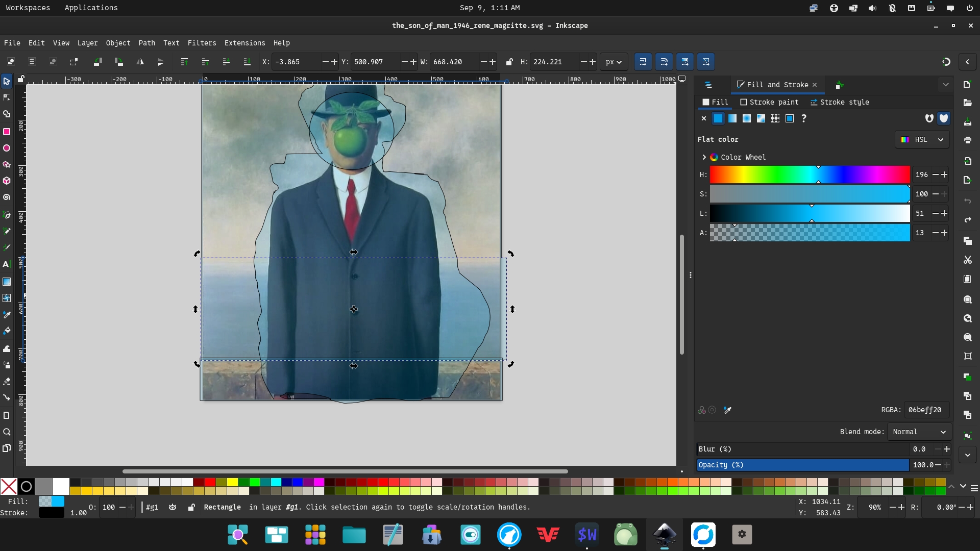Close the Fill and Stroke tab
This screenshot has width=980, height=551.
pos(815,85)
